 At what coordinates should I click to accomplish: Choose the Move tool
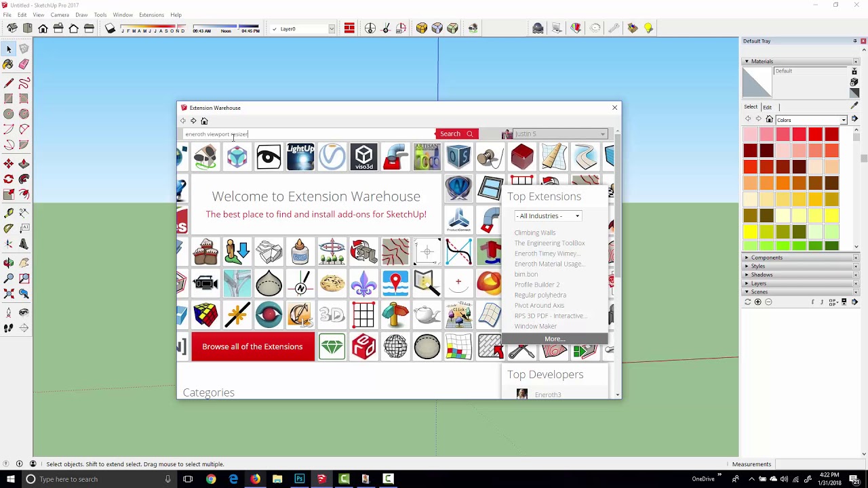point(9,163)
